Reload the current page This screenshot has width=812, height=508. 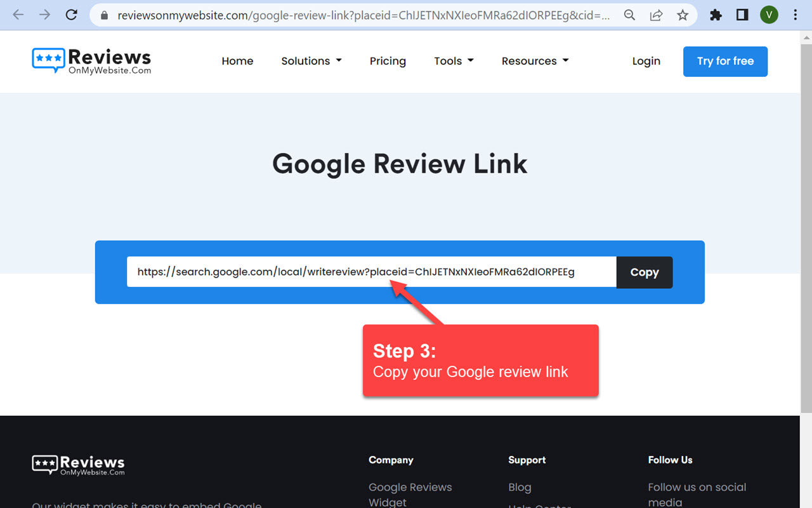click(71, 15)
